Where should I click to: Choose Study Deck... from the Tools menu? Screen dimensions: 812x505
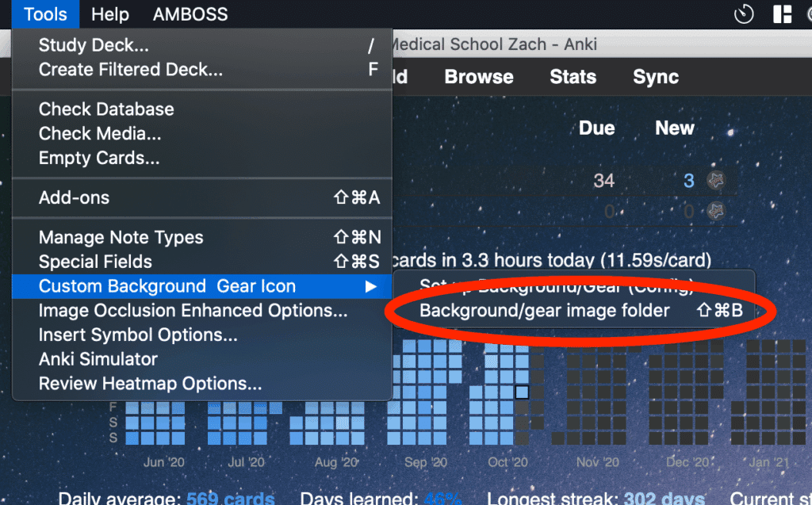tap(202, 45)
